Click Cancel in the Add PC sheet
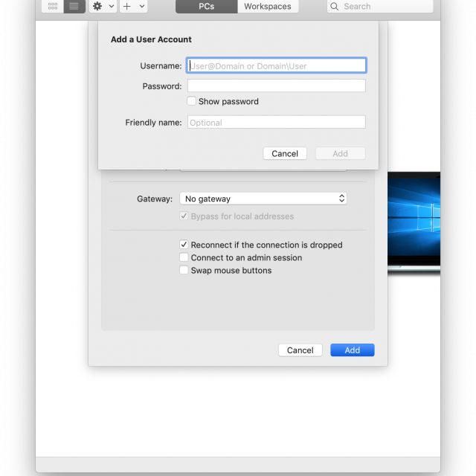This screenshot has height=476, width=476. tap(300, 350)
